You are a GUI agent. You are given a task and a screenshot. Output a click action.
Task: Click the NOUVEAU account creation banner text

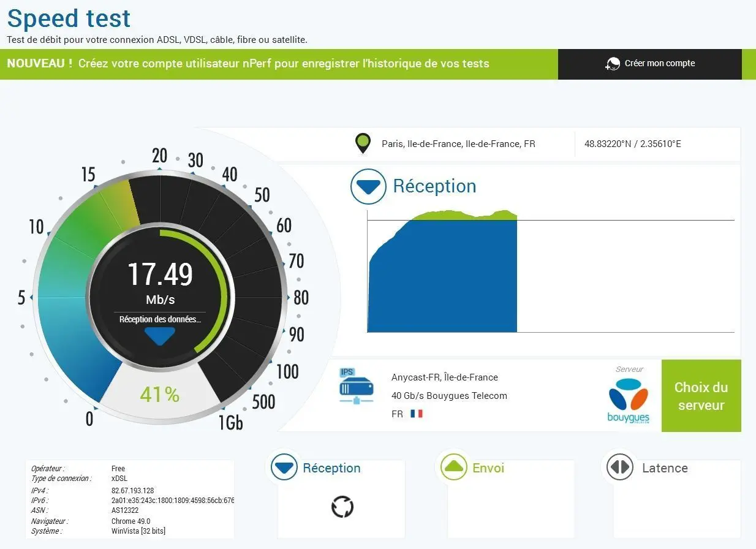[248, 64]
